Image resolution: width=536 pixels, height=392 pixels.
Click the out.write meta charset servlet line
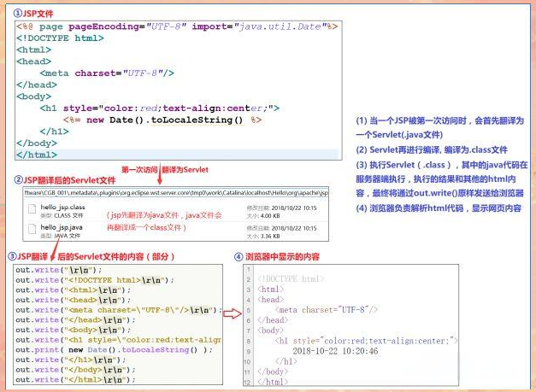(118, 310)
